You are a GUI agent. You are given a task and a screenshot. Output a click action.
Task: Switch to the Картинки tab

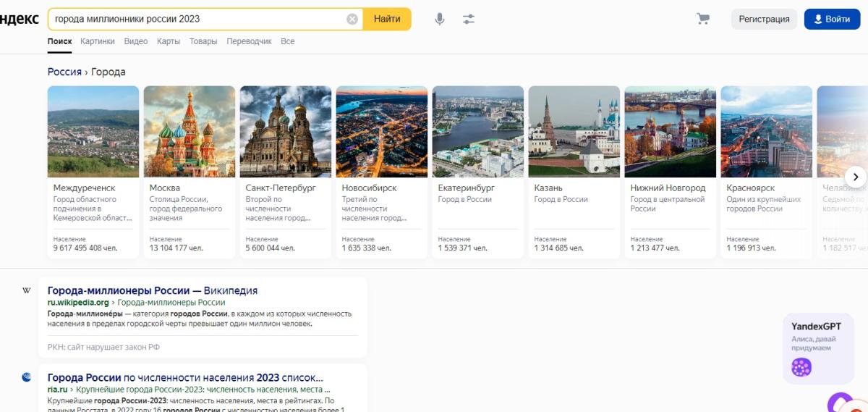point(98,41)
